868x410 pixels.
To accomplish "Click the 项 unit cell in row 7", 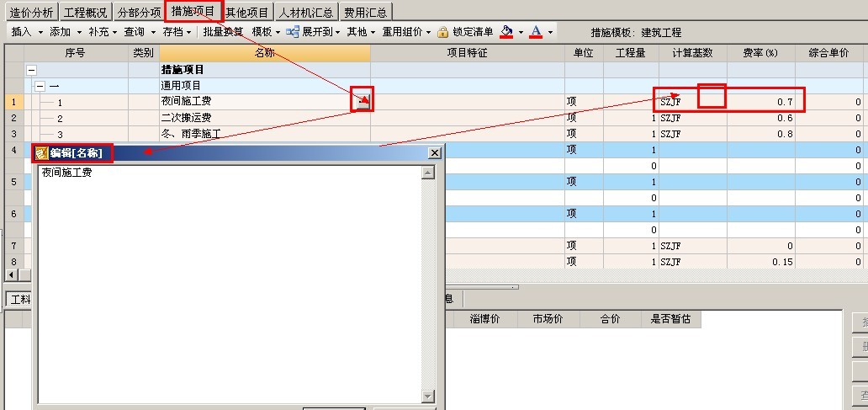I will pyautogui.click(x=584, y=246).
